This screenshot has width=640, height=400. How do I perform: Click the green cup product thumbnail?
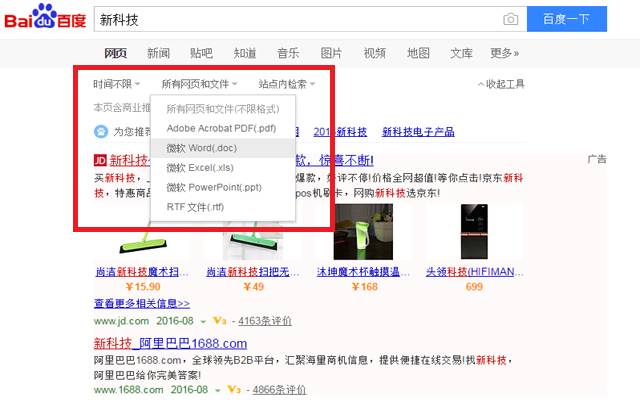pyautogui.click(x=363, y=232)
